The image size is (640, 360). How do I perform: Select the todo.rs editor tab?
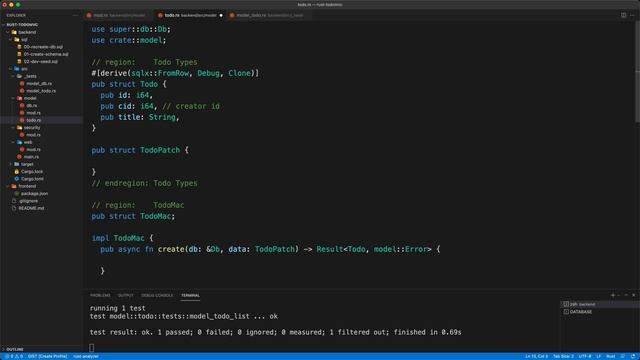[190, 15]
